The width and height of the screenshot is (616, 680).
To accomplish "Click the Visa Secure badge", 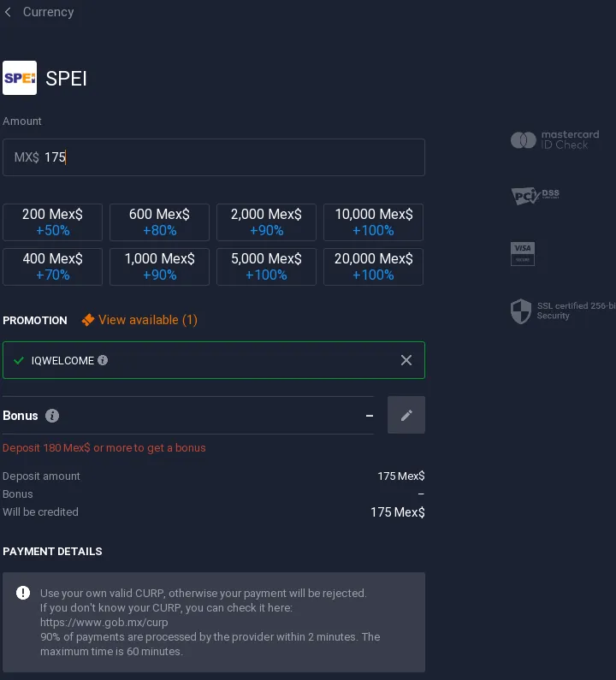I will coord(523,254).
